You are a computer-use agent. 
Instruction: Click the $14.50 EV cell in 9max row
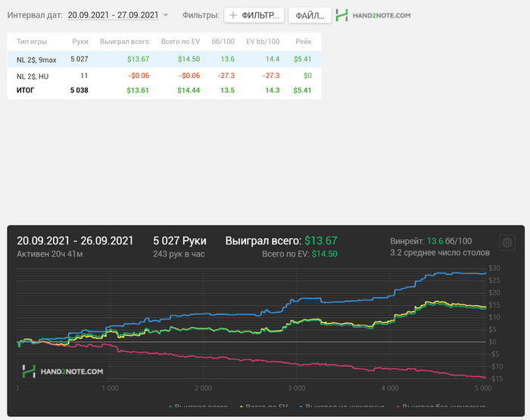[x=189, y=59]
